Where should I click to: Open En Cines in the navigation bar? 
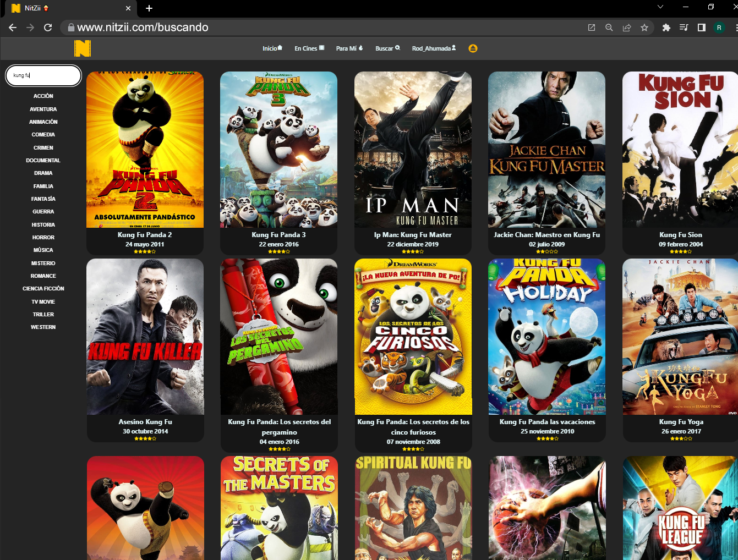click(x=309, y=48)
